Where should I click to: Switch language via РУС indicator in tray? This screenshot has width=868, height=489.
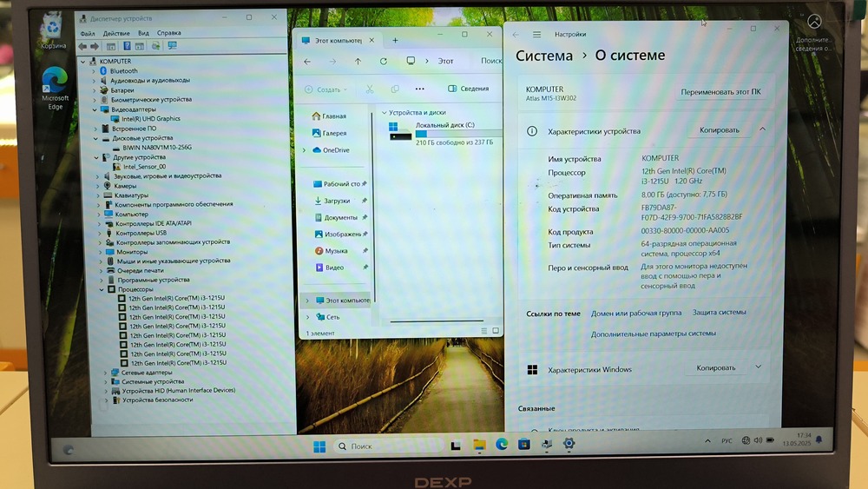coord(727,441)
